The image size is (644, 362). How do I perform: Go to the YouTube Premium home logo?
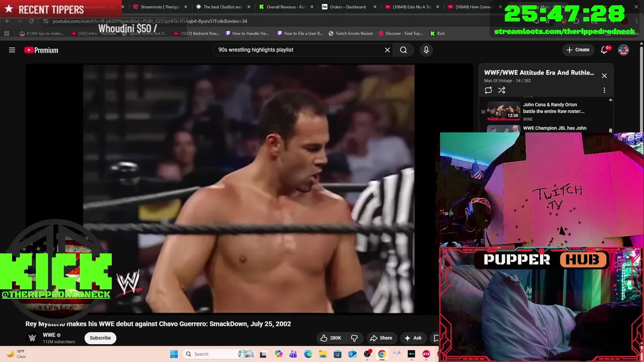click(x=41, y=50)
